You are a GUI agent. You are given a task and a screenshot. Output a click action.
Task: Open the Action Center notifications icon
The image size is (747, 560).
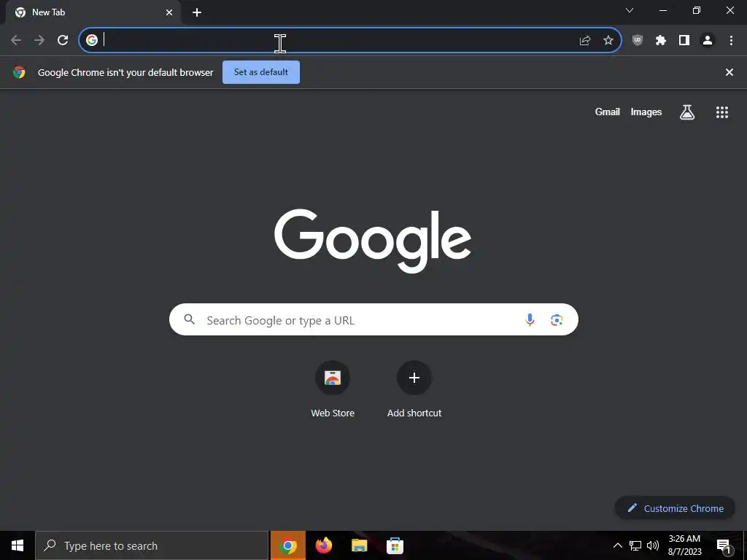click(x=724, y=545)
